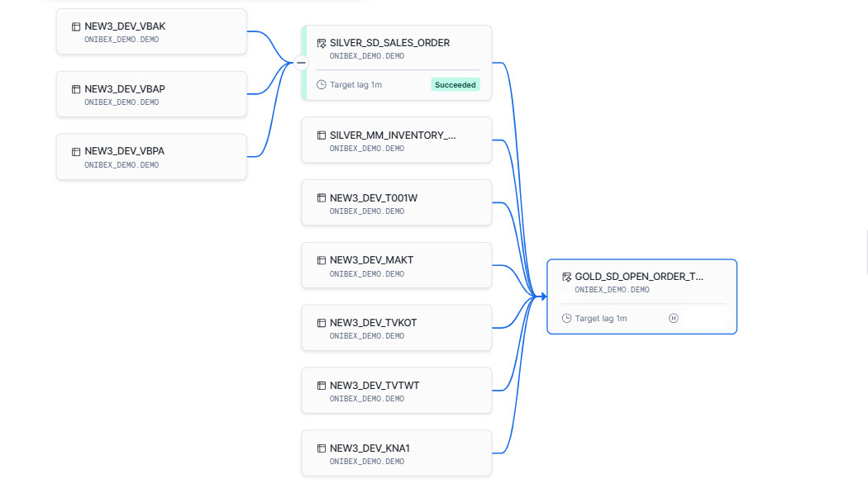
Task: Click the Succeeded status badge
Action: coord(455,84)
